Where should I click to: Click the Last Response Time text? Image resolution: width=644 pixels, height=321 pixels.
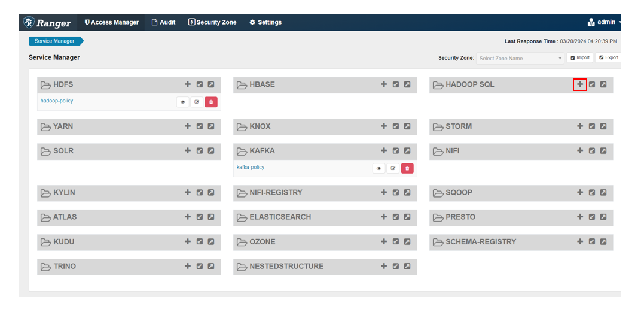click(561, 41)
